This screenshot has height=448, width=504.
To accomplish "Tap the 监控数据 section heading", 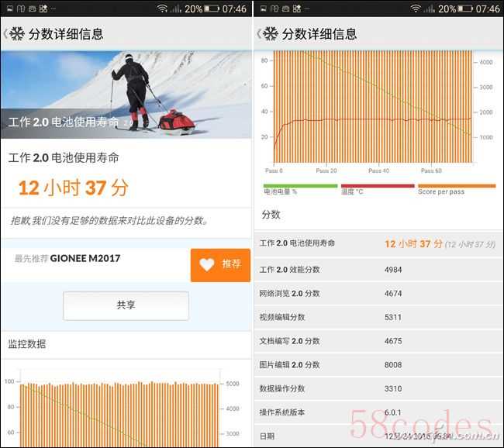I will [x=27, y=344].
